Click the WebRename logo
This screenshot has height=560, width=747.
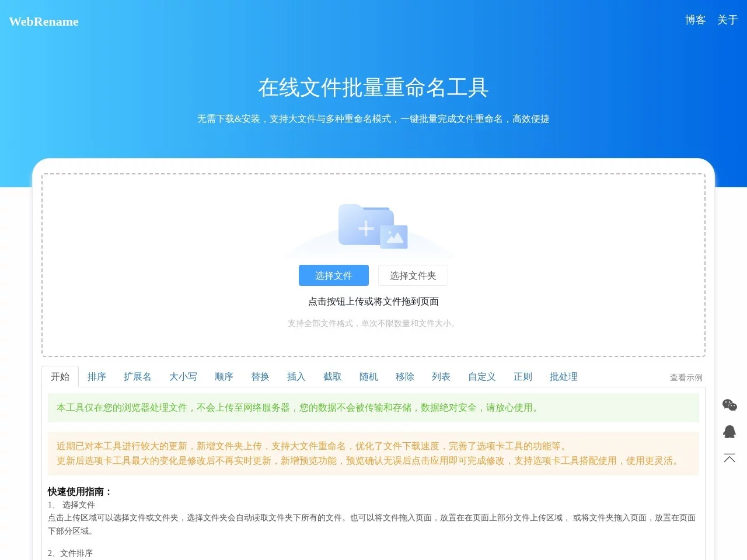click(44, 22)
